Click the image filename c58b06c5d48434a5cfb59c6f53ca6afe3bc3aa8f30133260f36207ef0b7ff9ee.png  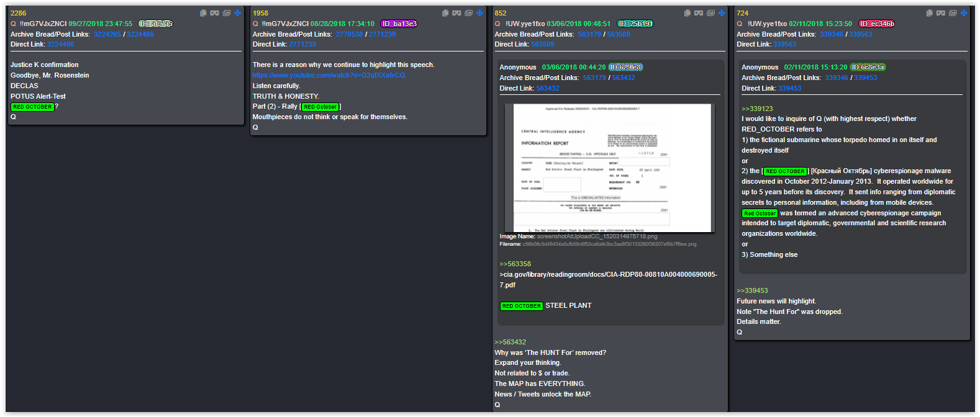pyautogui.click(x=609, y=244)
